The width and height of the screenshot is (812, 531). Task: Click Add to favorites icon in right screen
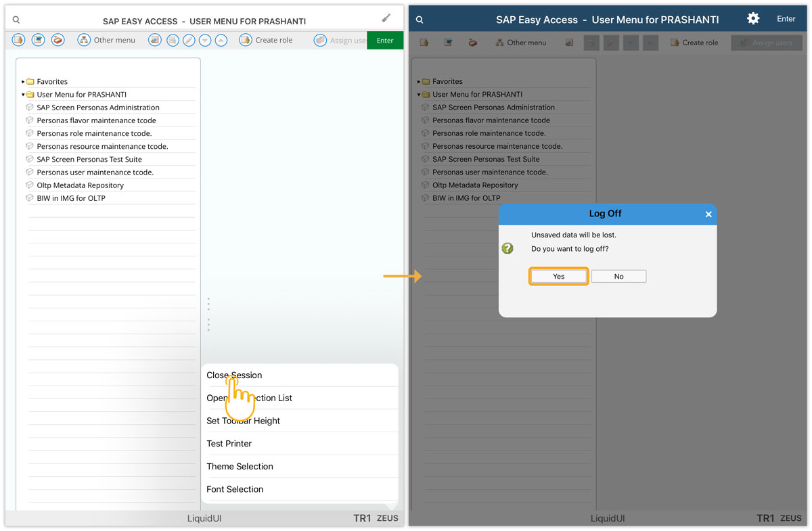(569, 43)
